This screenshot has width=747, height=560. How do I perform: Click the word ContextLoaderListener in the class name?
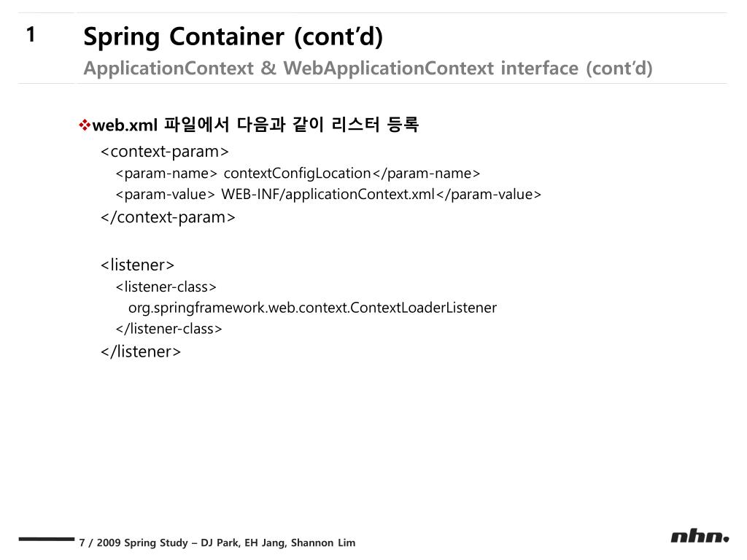click(x=423, y=308)
